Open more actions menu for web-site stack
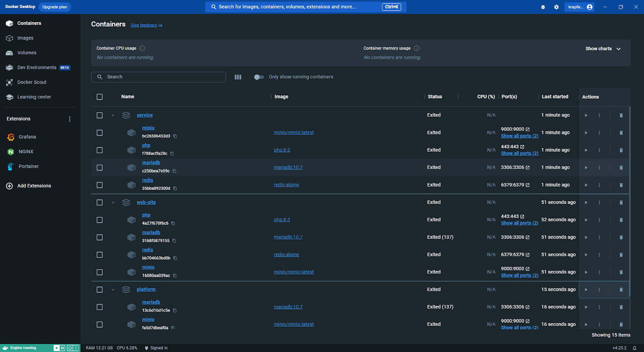This screenshot has width=644, height=352. point(599,203)
